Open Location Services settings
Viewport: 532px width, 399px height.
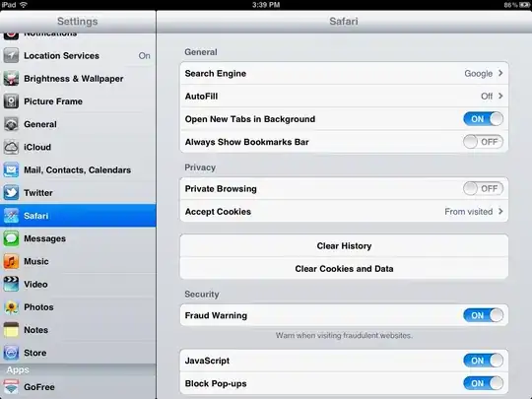[x=78, y=55]
